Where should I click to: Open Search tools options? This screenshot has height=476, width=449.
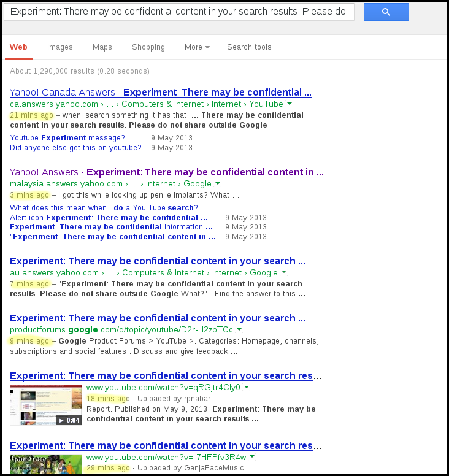(x=249, y=47)
